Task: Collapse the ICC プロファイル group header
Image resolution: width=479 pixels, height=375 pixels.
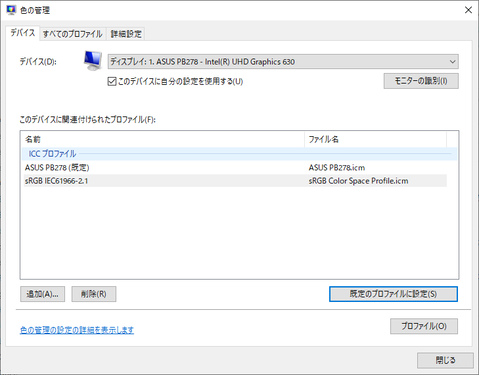Action: 239,154
